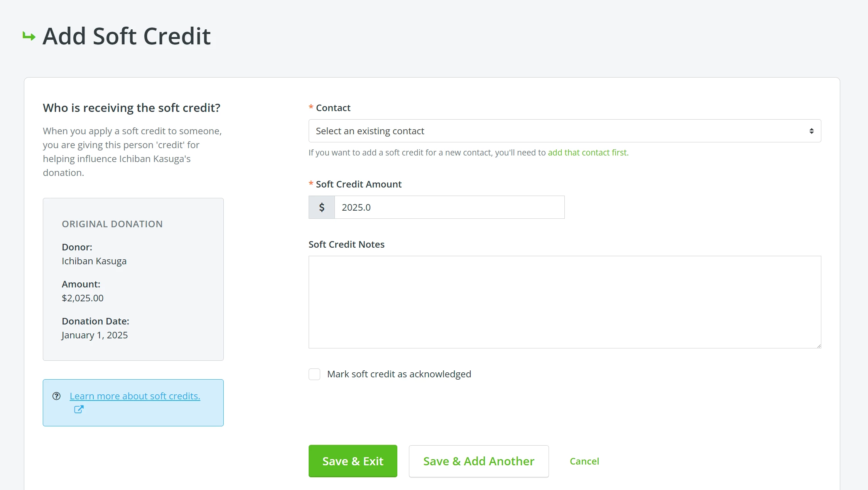Click the up-down chevron on contact selector

[x=812, y=131]
